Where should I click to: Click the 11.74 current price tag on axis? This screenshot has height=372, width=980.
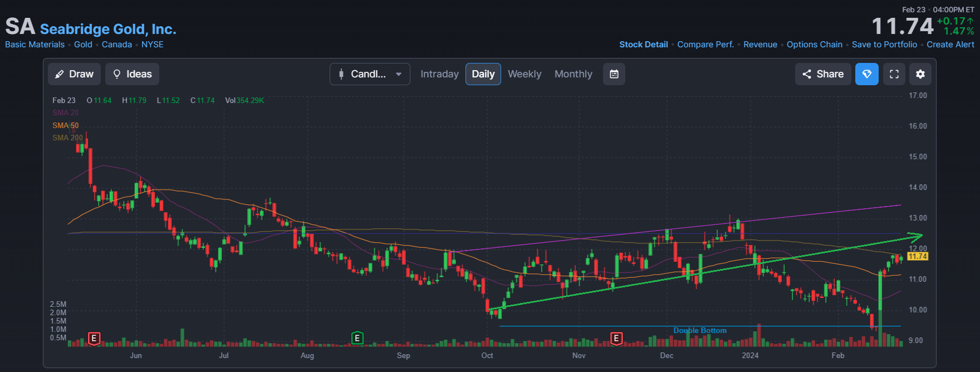pos(918,256)
